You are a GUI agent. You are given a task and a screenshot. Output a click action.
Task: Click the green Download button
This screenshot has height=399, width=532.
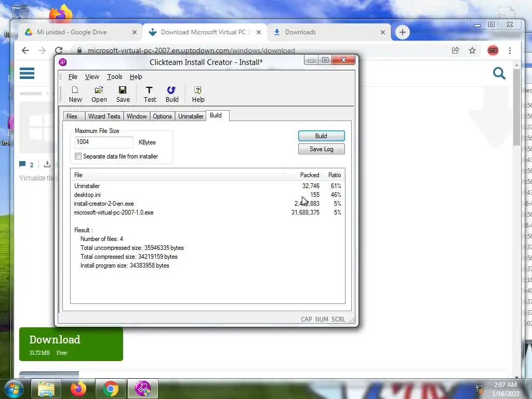pos(71,344)
